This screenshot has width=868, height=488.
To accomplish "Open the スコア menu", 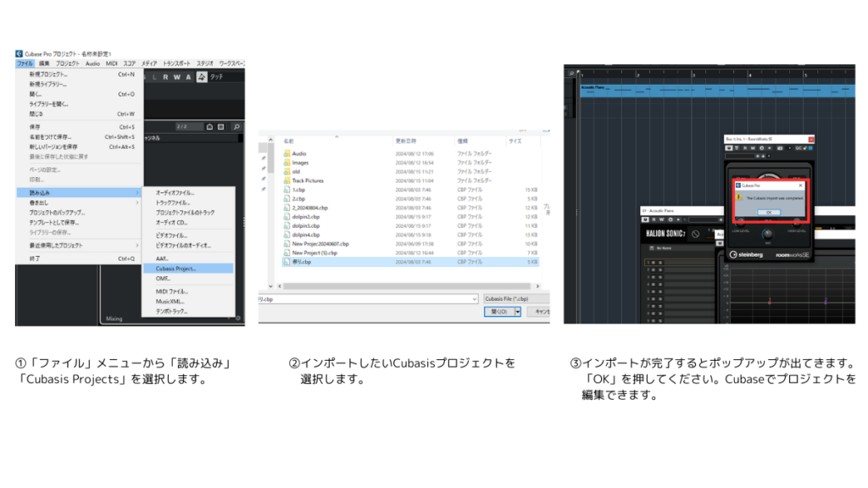I will point(129,64).
